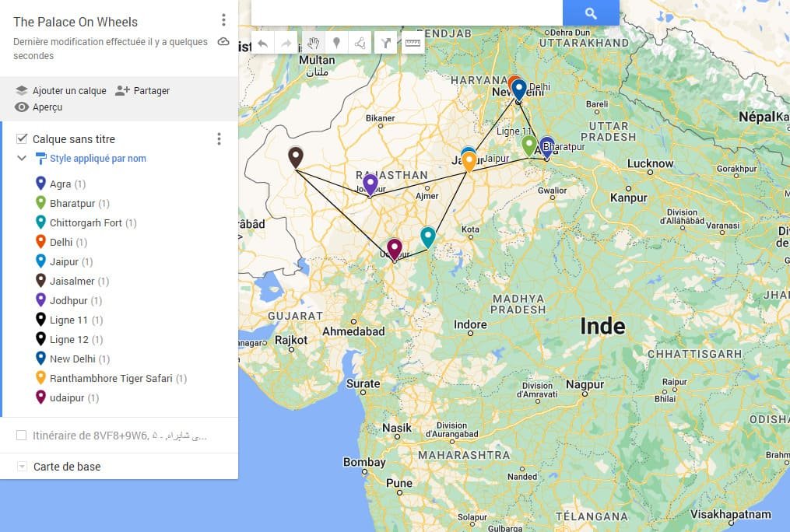Click the Agra pin icon in the layer list
790x532 pixels.
pyautogui.click(x=40, y=184)
